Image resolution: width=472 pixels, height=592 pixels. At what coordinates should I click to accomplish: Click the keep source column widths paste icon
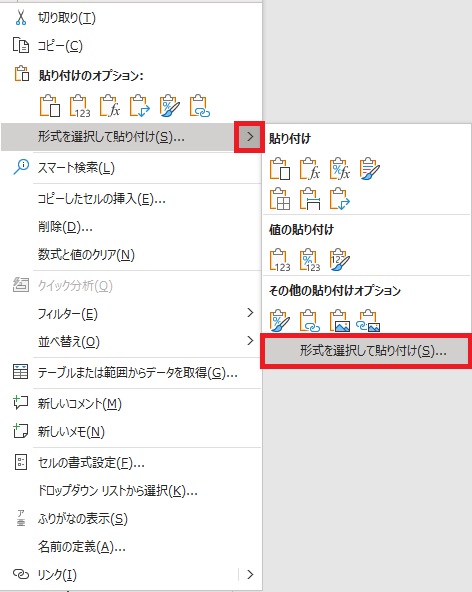310,199
